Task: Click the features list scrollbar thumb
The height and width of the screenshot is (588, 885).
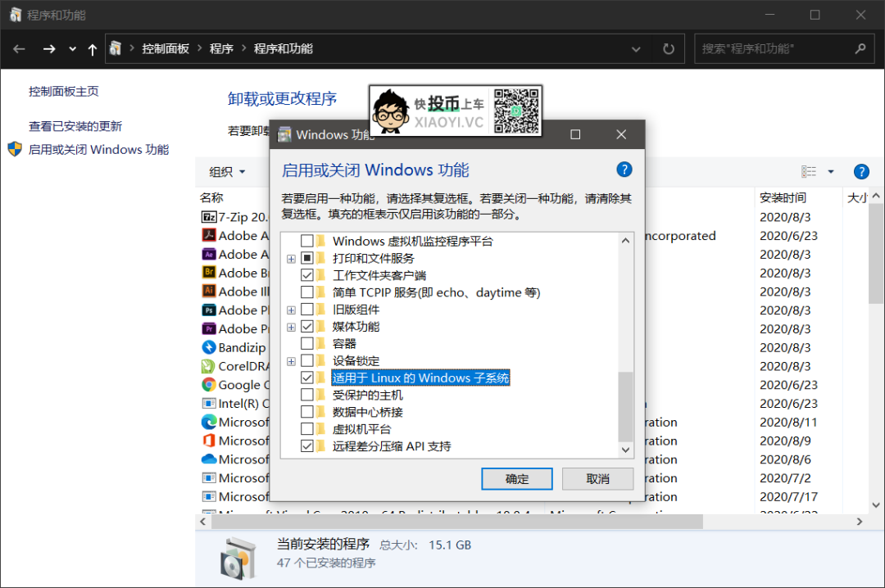Action: coord(625,406)
